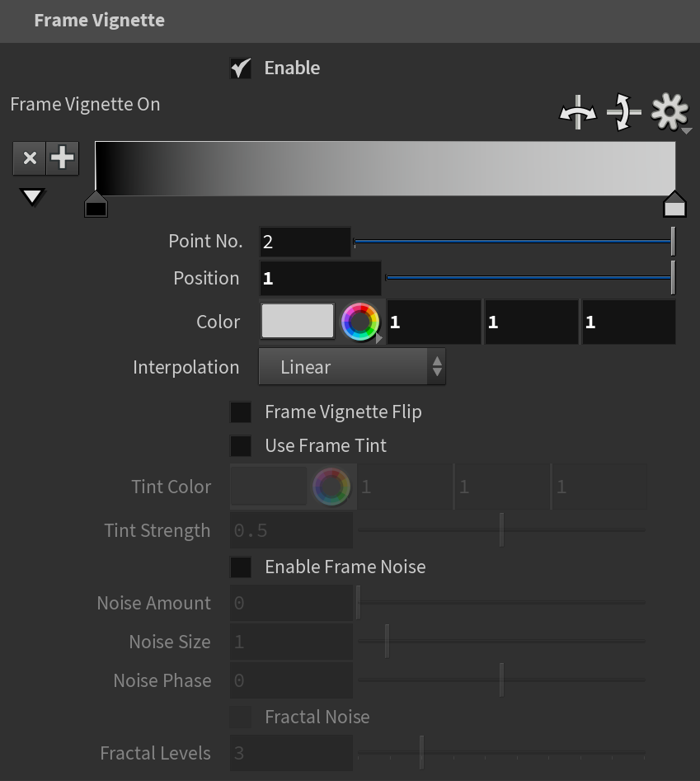Viewport: 700px width, 781px height.
Task: Click the remove ramp point X icon
Action: [x=30, y=158]
